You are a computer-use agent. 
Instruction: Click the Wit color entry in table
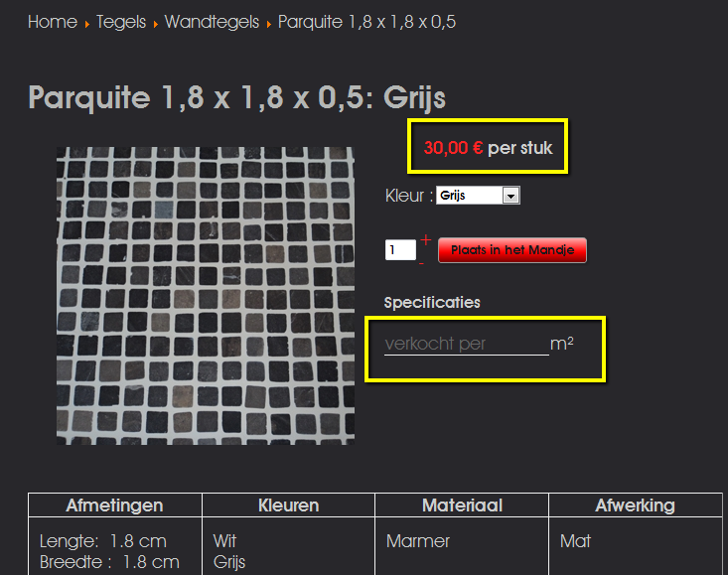[x=224, y=541]
